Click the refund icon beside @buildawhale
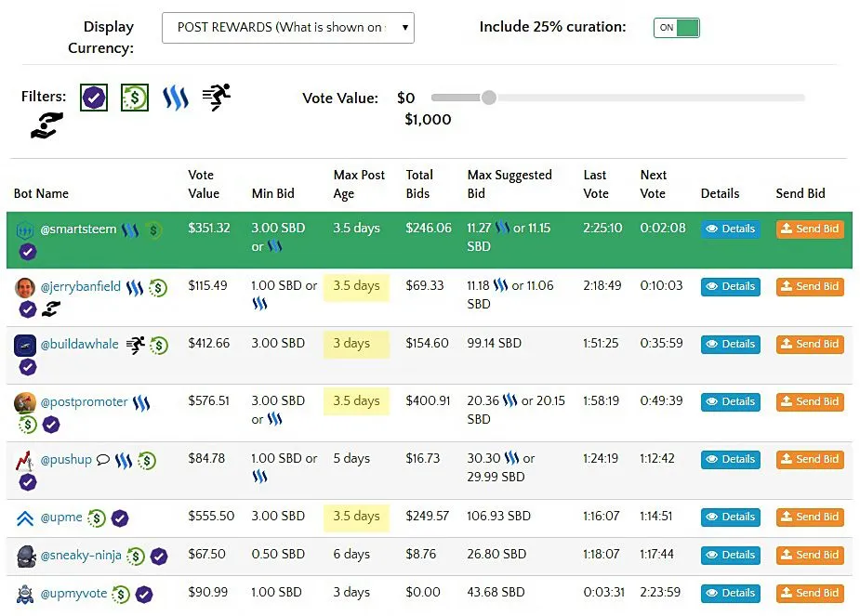The width and height of the screenshot is (860, 616). (x=159, y=346)
